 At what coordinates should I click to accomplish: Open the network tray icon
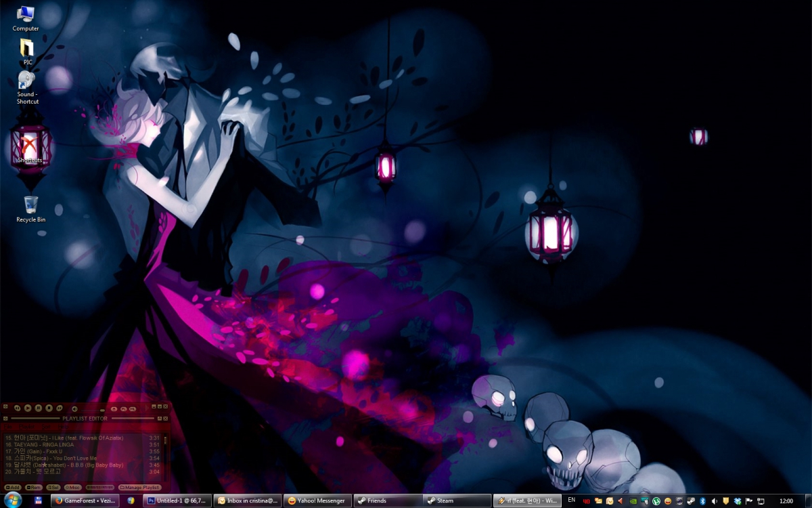[761, 501]
